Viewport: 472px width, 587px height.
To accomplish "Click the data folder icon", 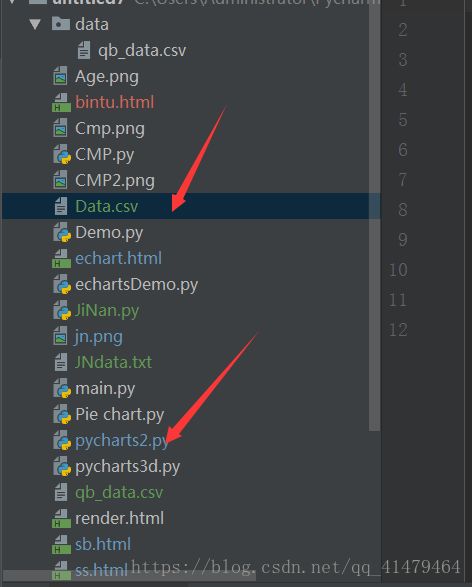I will tap(61, 24).
